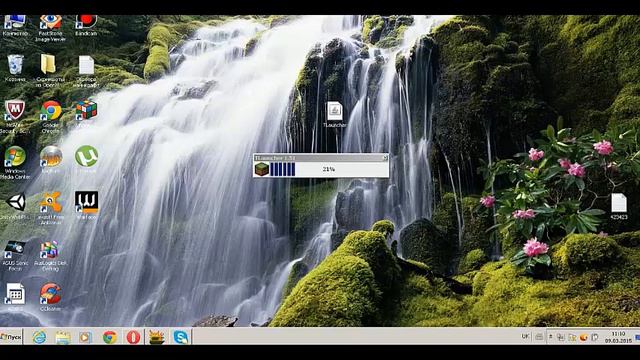Screen dimensions: 640x360
Task: Open the media player taskbar icon
Action: tap(86, 337)
